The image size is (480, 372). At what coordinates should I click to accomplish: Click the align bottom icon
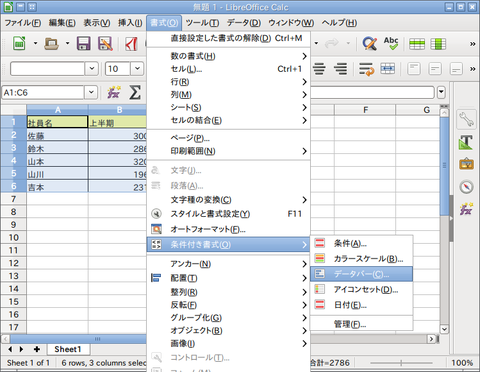[x=456, y=69]
